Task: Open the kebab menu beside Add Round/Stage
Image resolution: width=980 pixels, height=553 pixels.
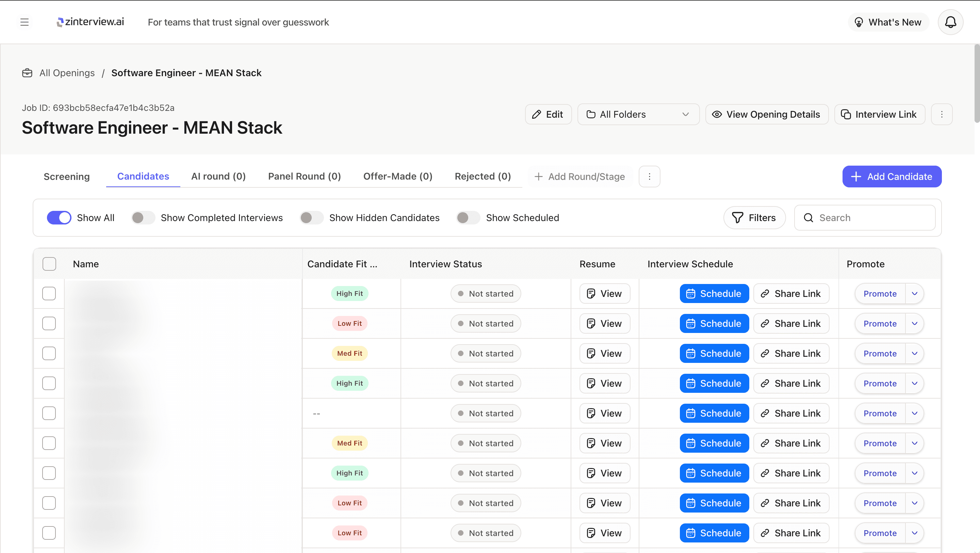Action: pyautogui.click(x=649, y=177)
